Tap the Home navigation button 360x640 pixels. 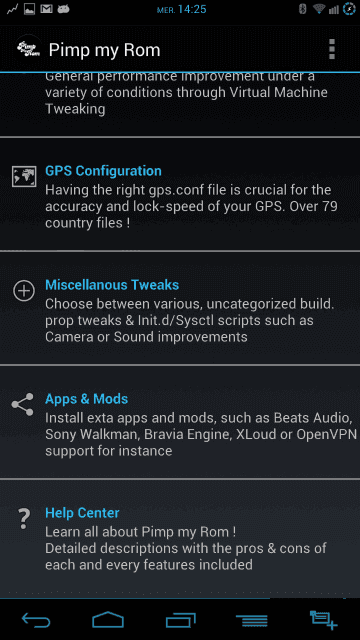[108, 620]
